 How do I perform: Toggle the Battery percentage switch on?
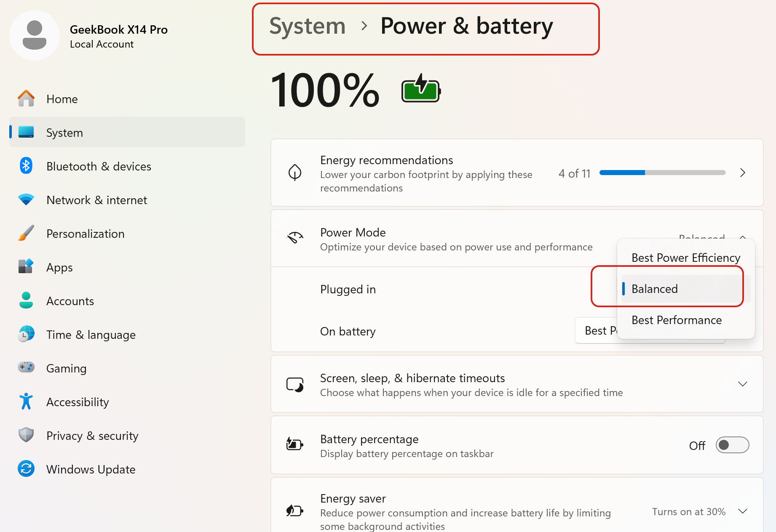732,445
